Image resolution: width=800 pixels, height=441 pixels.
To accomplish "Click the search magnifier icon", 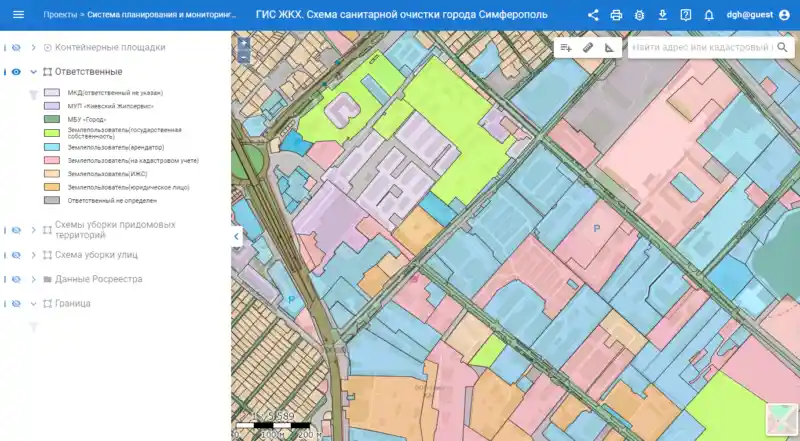I will pyautogui.click(x=782, y=47).
